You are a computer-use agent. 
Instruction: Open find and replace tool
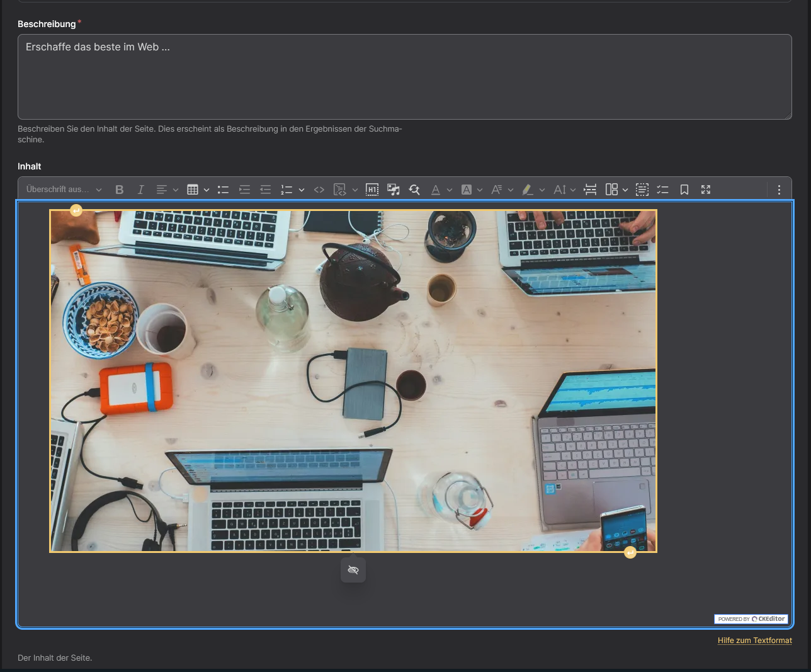[x=414, y=190]
